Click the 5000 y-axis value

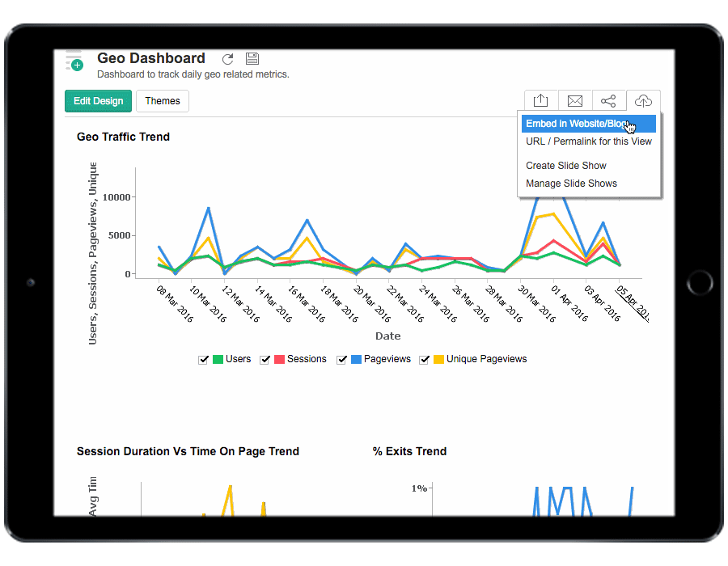[x=120, y=235]
